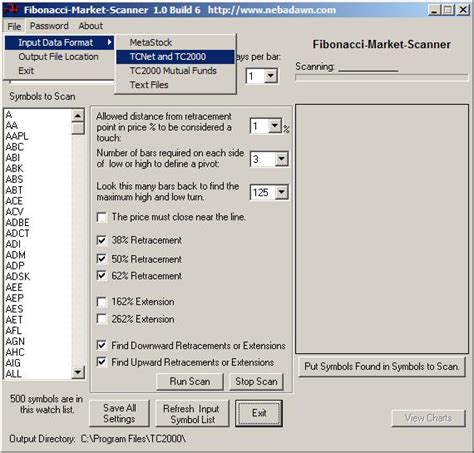This screenshot has height=453, width=474.
Task: Click the Stop Scan button
Action: click(x=256, y=381)
